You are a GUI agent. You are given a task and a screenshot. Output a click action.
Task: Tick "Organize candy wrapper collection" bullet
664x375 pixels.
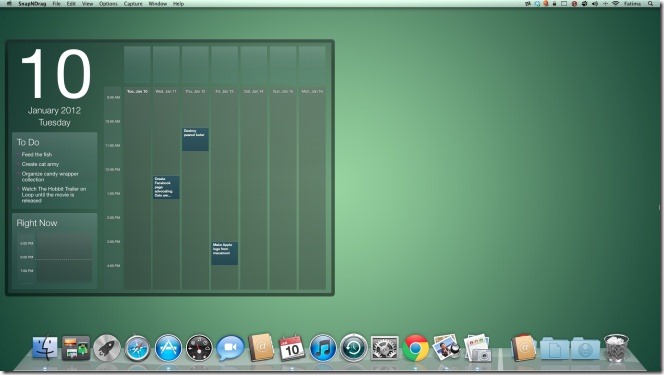18,174
